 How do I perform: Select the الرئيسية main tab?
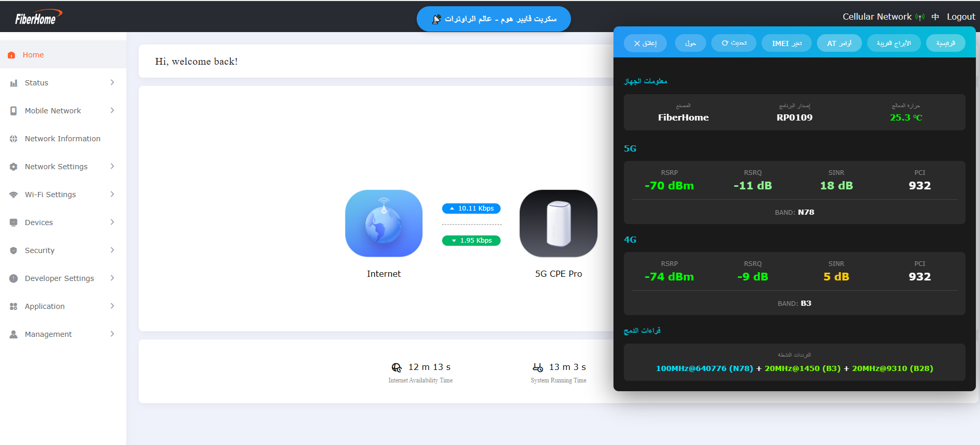tap(946, 43)
